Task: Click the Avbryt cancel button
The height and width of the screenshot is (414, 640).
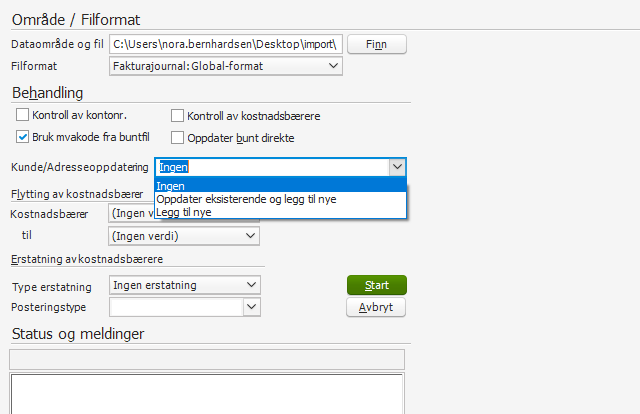Action: [376, 308]
